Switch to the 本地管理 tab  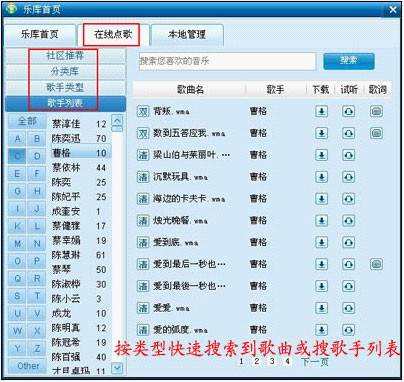187,35
